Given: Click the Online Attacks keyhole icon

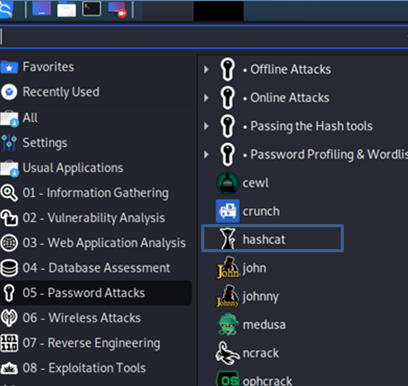Looking at the screenshot, I should click(228, 98).
